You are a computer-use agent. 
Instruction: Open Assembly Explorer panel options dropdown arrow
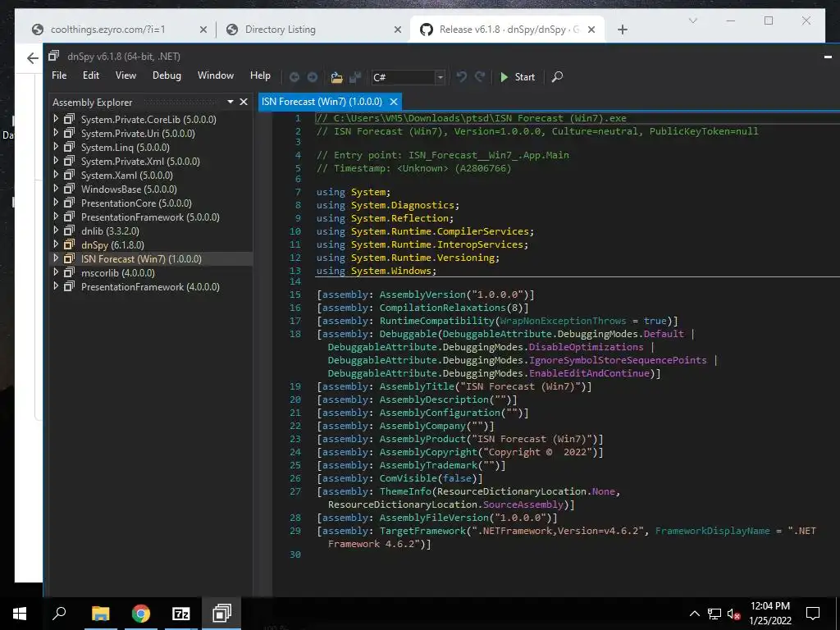click(x=231, y=102)
